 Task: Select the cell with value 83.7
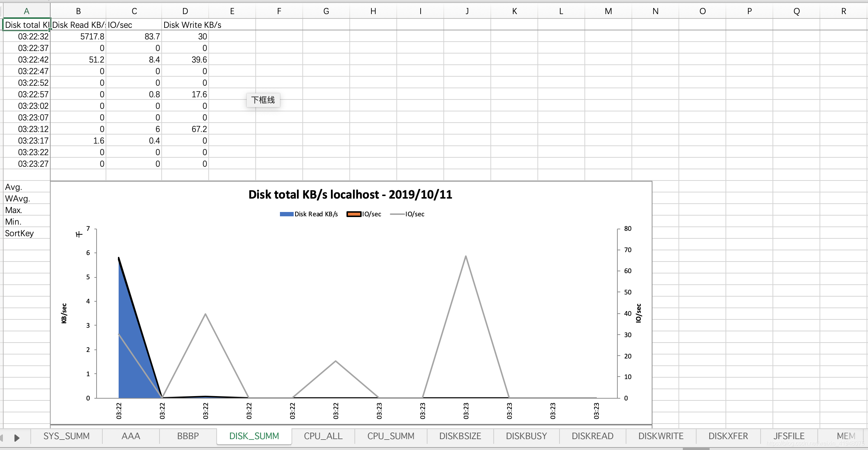134,36
